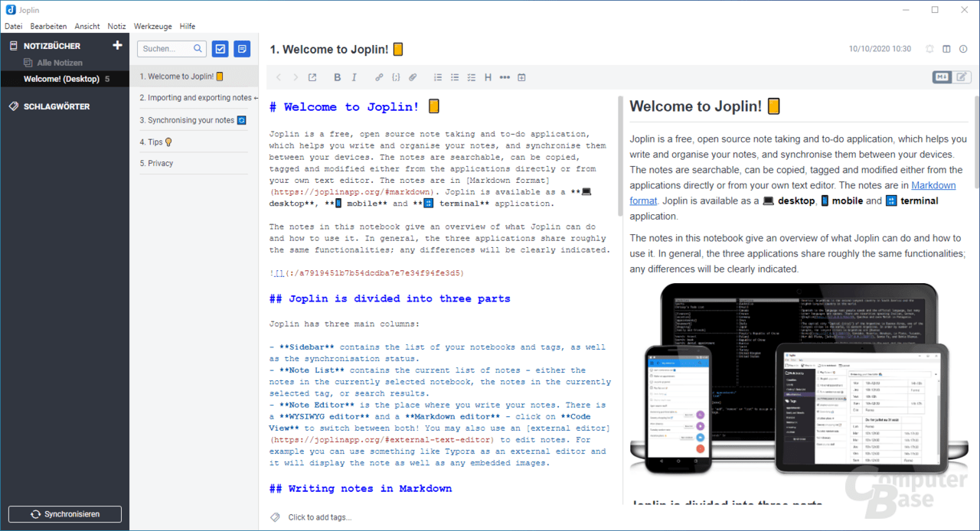Toggle the editor layout
This screenshot has width=980, height=531.
point(946,49)
